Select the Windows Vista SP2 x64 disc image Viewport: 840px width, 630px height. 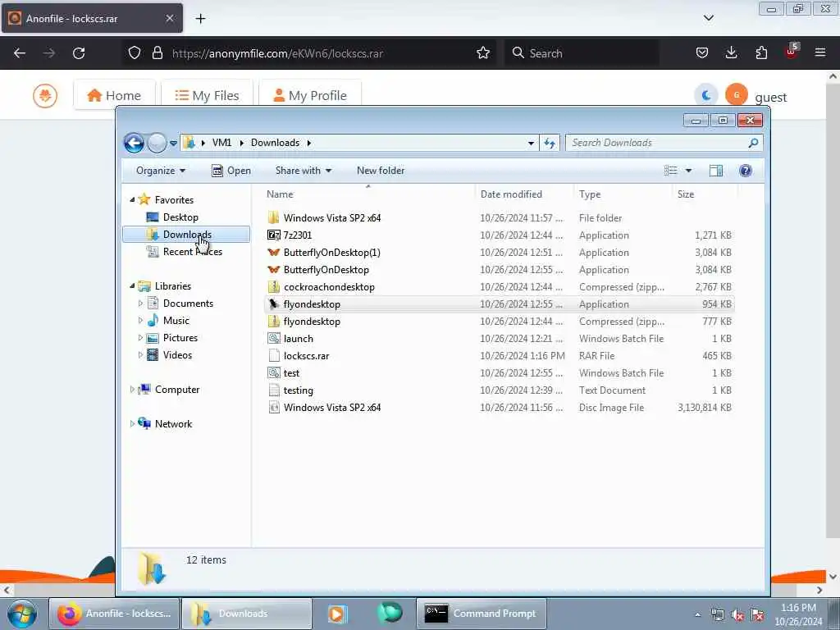coord(331,408)
